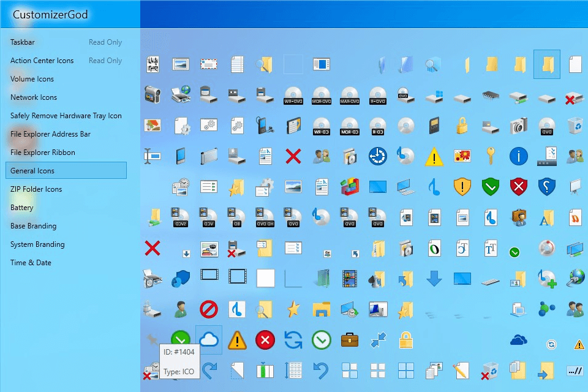Select the red shield with X icon
The image size is (588, 392).
[519, 187]
